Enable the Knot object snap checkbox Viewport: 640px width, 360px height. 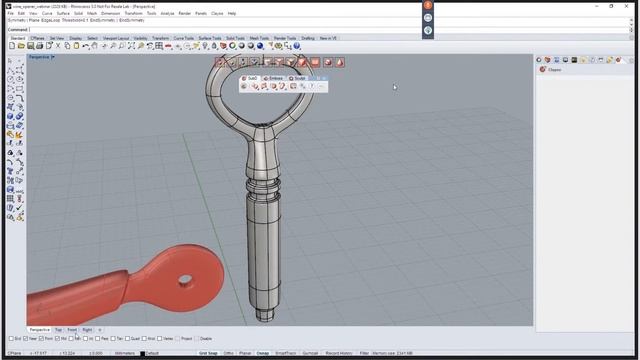point(144,338)
